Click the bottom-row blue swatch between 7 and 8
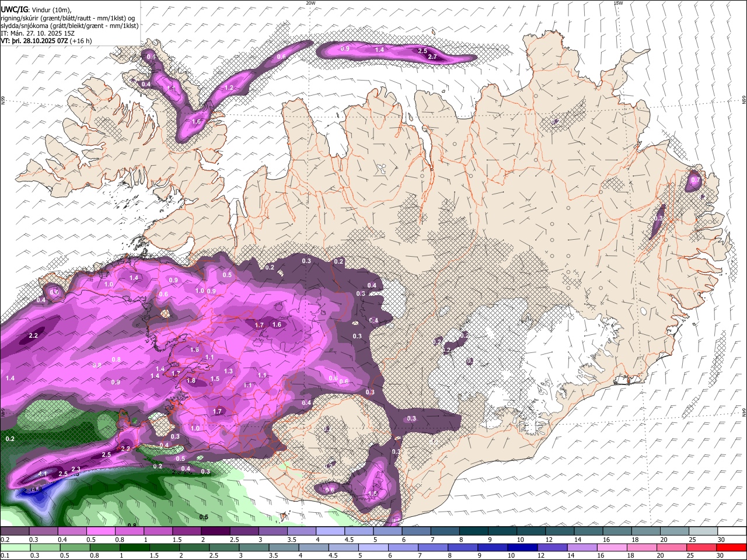The image size is (747, 560). [434, 547]
